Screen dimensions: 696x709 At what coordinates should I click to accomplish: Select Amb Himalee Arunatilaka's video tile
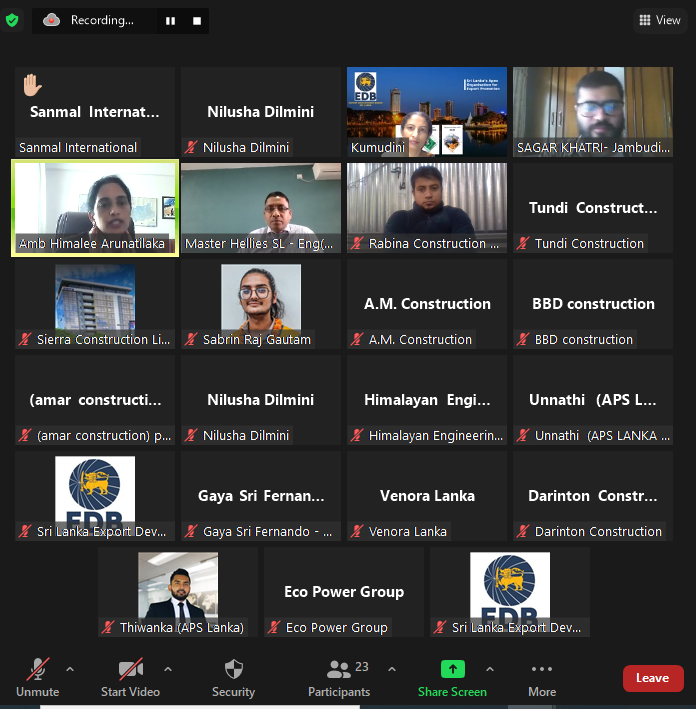pos(95,208)
